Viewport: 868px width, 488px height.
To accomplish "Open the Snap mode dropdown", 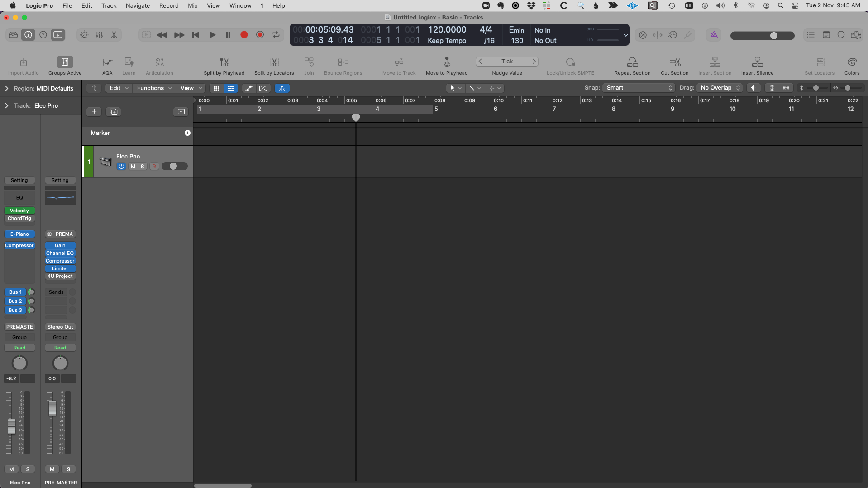I will [639, 87].
